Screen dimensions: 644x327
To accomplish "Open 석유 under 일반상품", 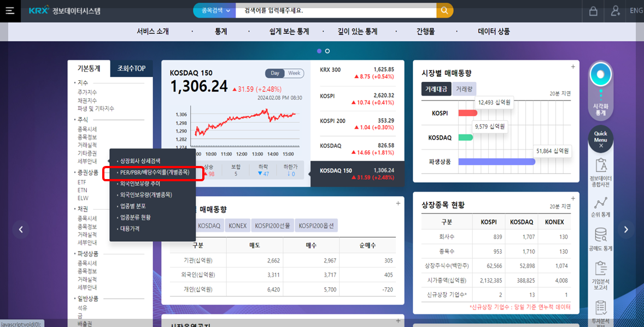I will click(x=82, y=308).
